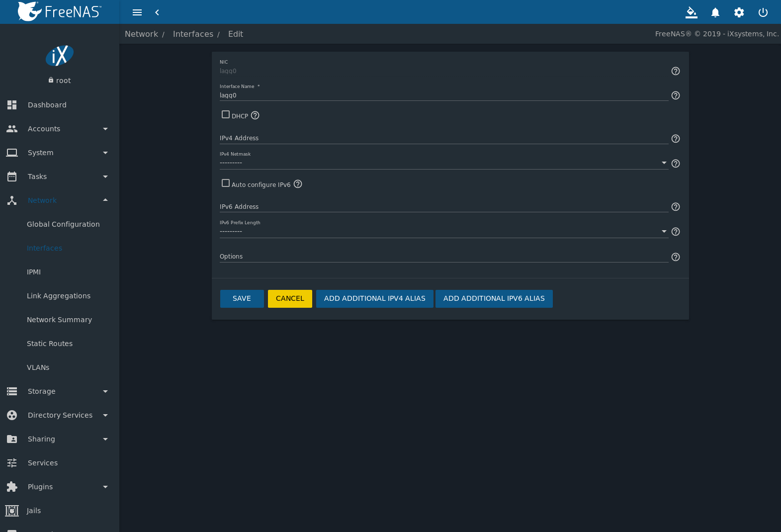Expand the Storage menu arrow
Image resolution: width=781 pixels, height=532 pixels.
pyautogui.click(x=105, y=391)
